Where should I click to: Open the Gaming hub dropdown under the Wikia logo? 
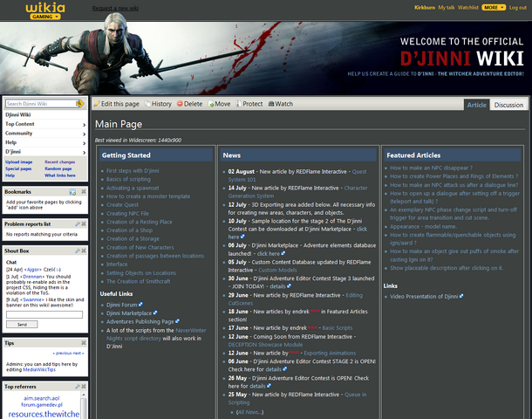(45, 17)
